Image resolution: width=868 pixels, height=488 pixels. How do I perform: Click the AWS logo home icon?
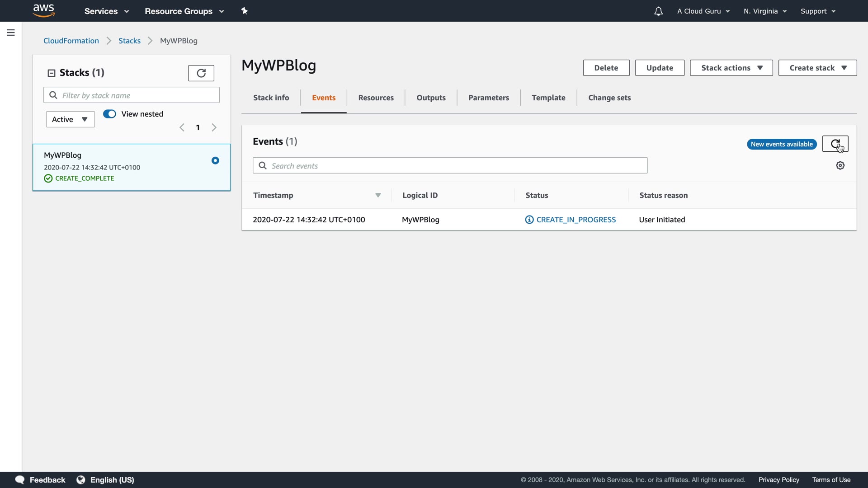tap(44, 10)
